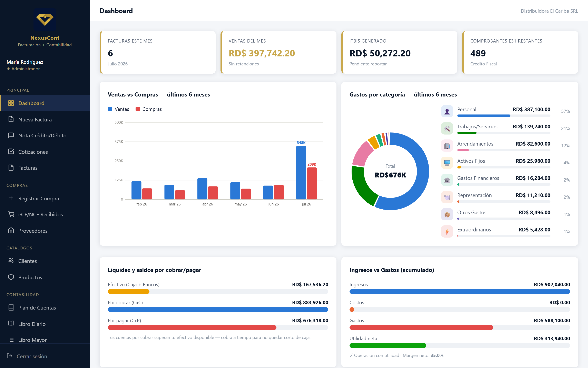This screenshot has height=368, width=588.
Task: Click the blue jul 26 Ventas bar
Action: coord(301,173)
